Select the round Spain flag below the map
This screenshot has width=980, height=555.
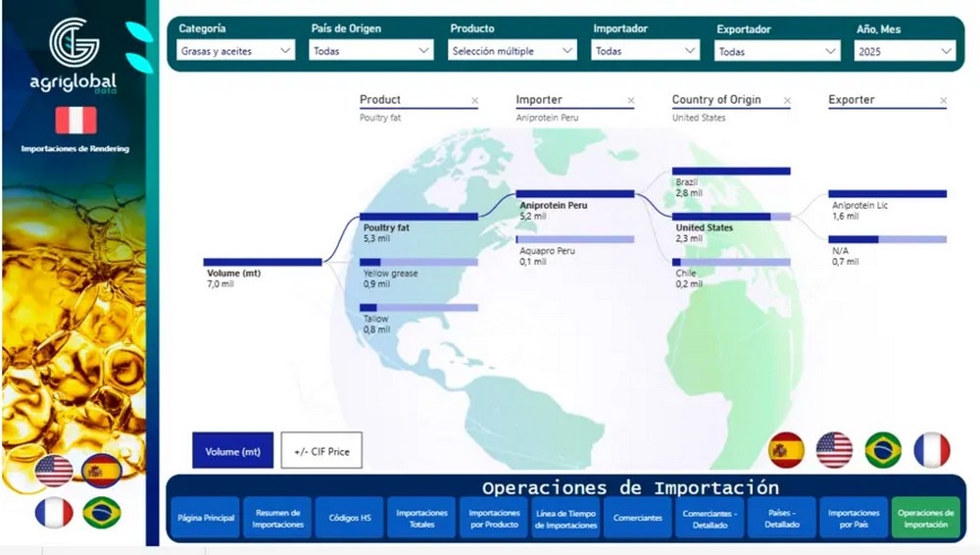click(x=786, y=450)
